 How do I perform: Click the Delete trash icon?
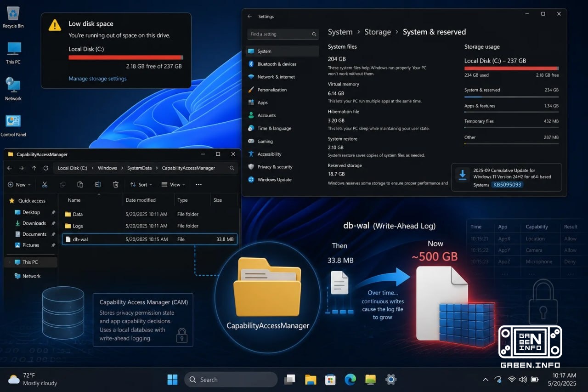pos(116,185)
